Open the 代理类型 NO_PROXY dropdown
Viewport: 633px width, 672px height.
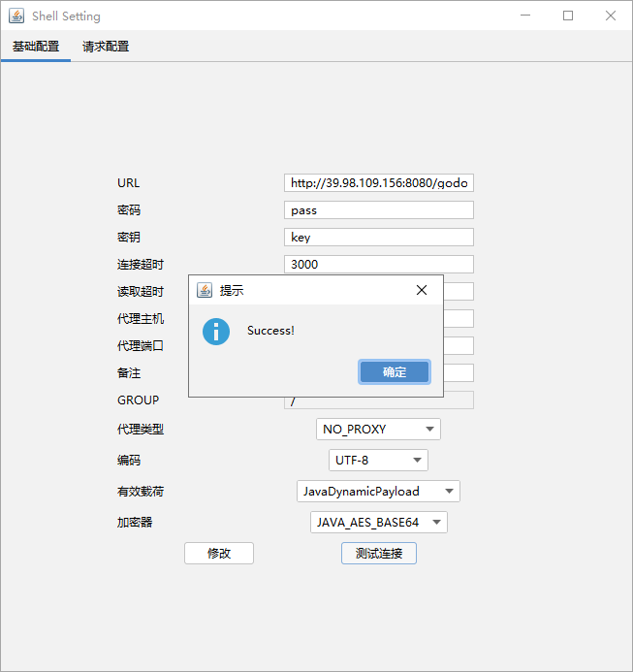(378, 430)
